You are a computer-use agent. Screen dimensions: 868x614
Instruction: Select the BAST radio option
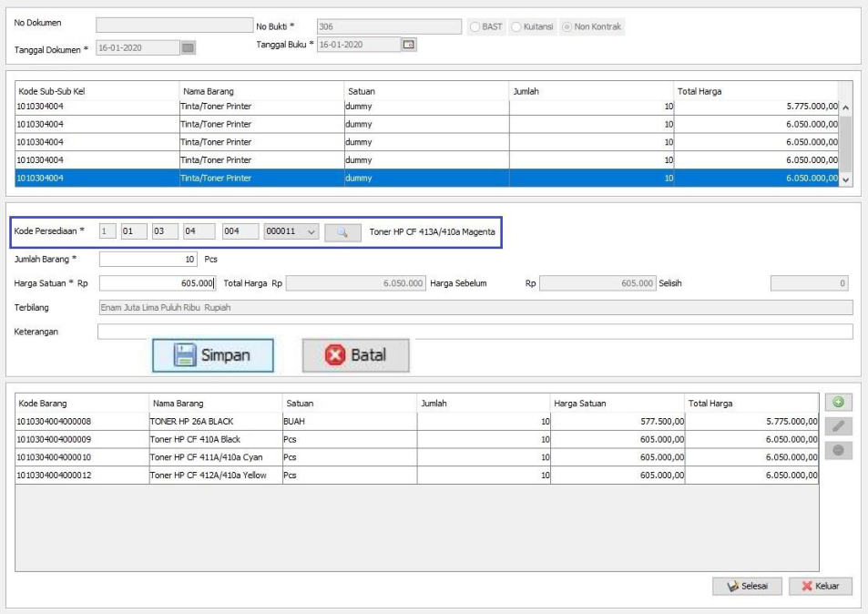click(475, 27)
